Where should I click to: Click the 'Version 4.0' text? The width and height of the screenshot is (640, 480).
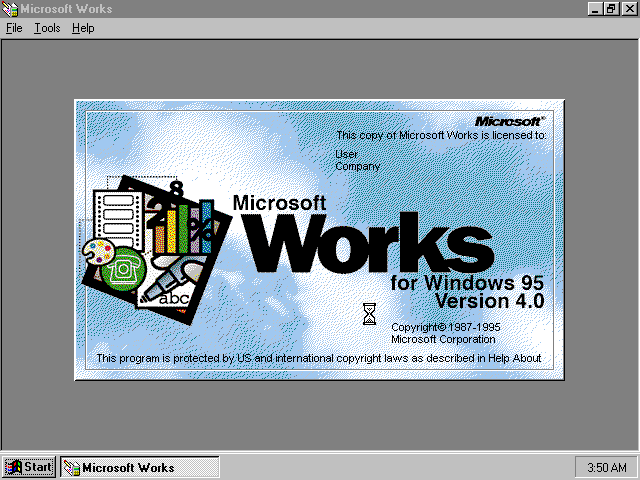(x=489, y=300)
